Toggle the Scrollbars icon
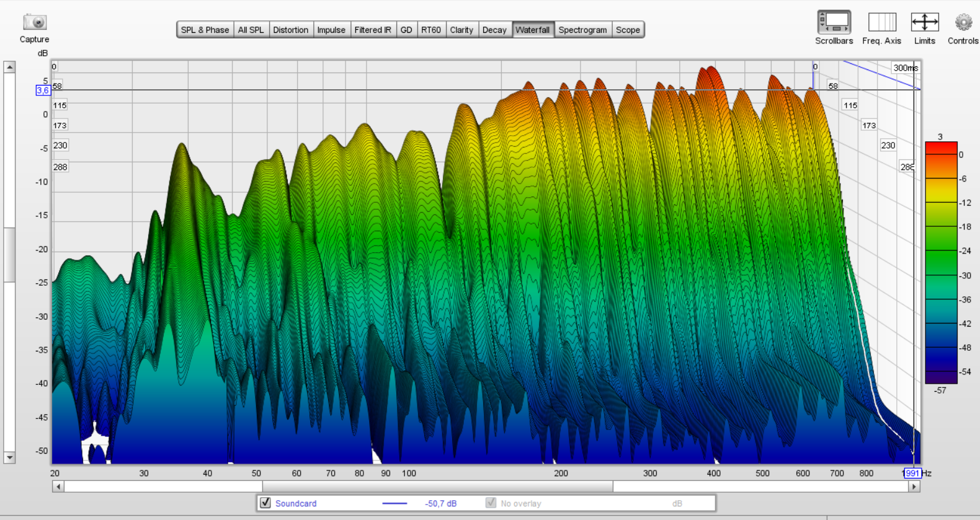This screenshot has height=520, width=980. (834, 23)
